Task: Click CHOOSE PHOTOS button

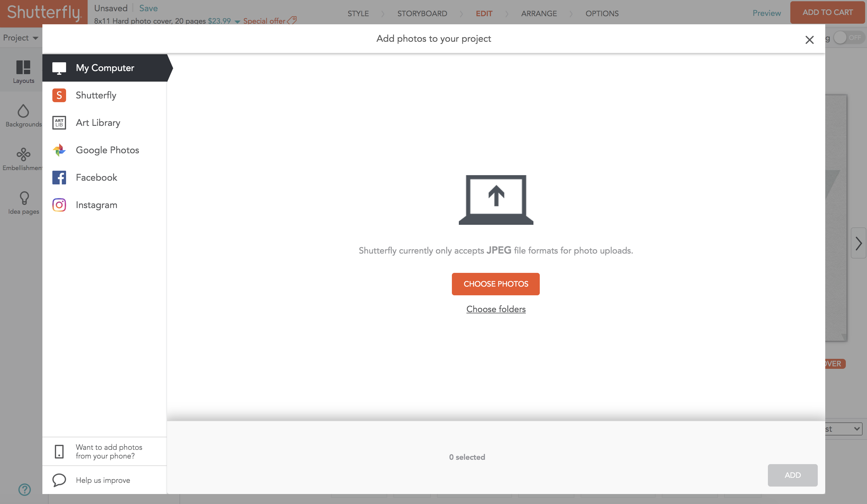Action: point(496,284)
